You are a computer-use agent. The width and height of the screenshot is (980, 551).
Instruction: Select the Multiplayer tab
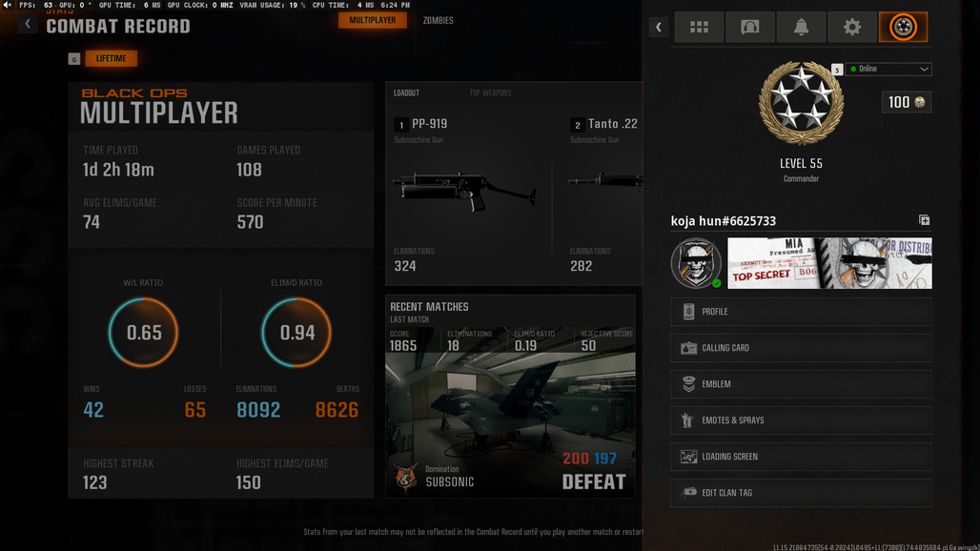coord(373,20)
